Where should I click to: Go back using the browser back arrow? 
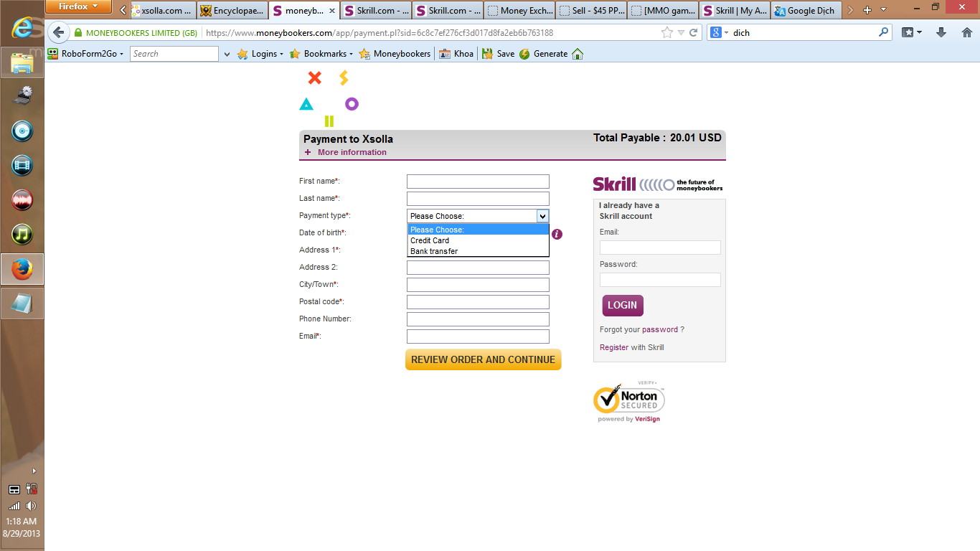59,32
